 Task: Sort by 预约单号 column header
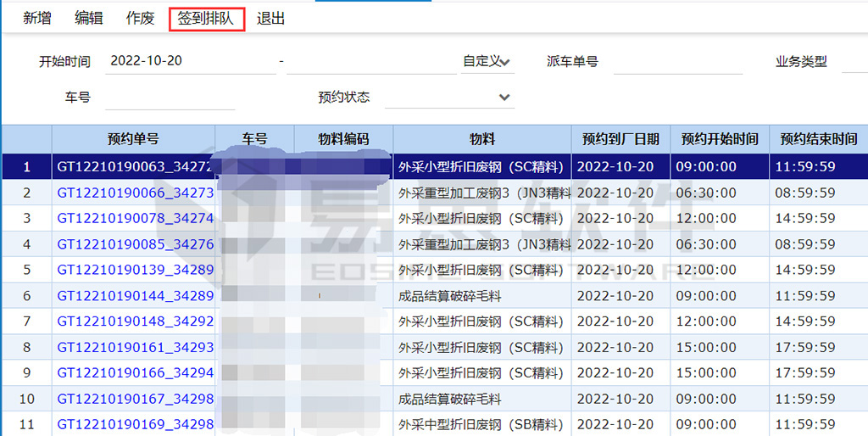pyautogui.click(x=133, y=139)
